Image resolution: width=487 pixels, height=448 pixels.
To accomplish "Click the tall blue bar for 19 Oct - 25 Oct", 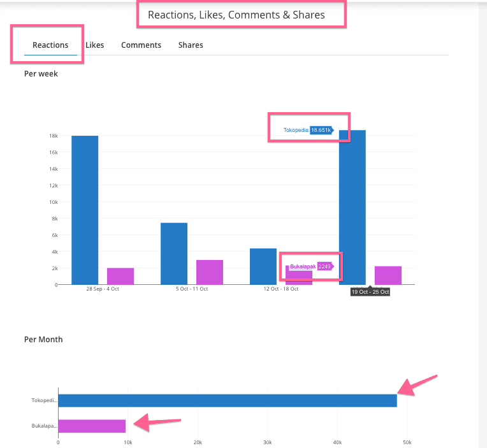I will pos(353,210).
